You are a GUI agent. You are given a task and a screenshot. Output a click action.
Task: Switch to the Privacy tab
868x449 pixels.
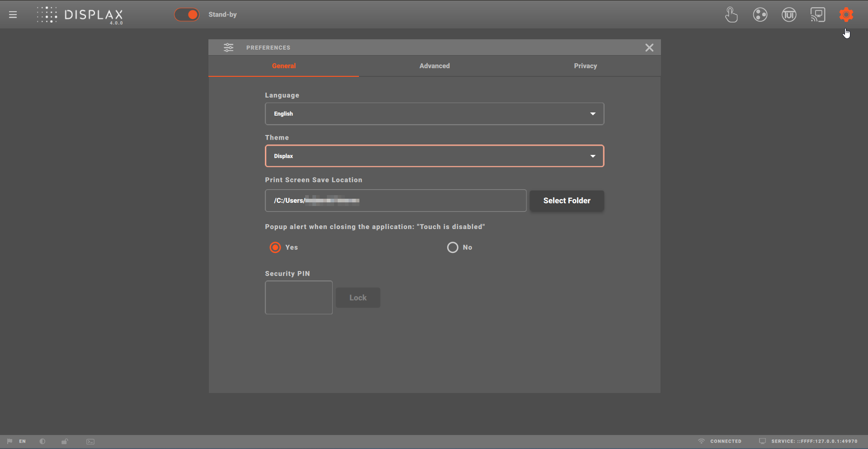point(585,66)
